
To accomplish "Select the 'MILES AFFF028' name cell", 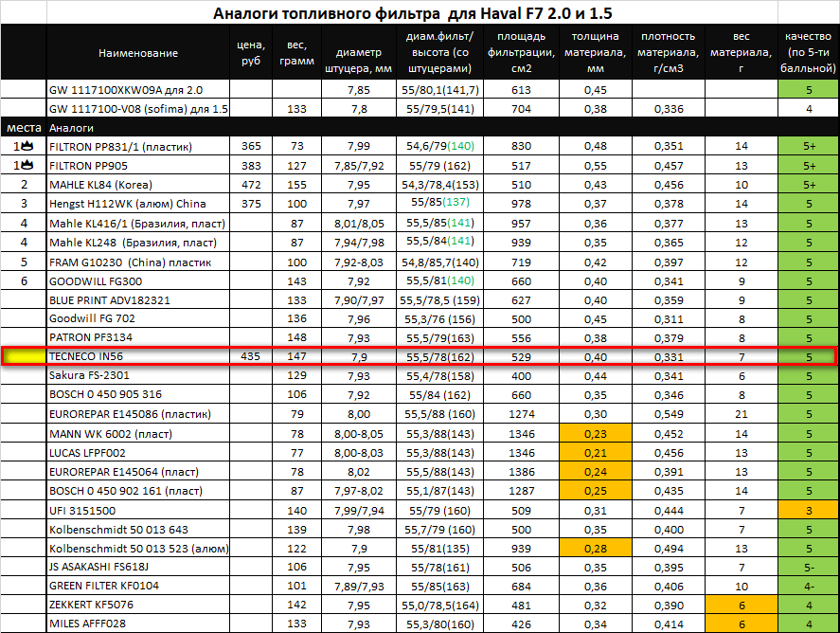I will [x=138, y=624].
